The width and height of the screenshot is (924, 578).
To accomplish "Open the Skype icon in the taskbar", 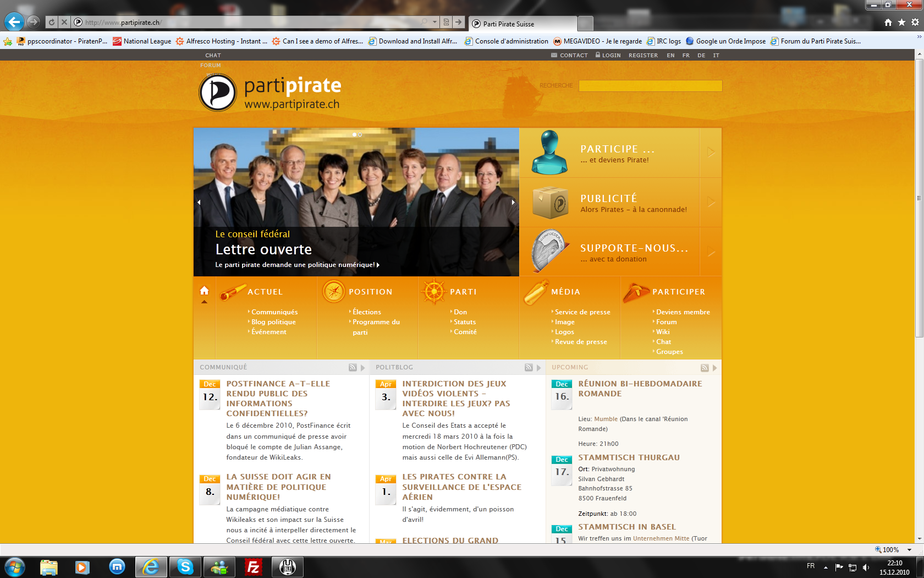I will 185,566.
